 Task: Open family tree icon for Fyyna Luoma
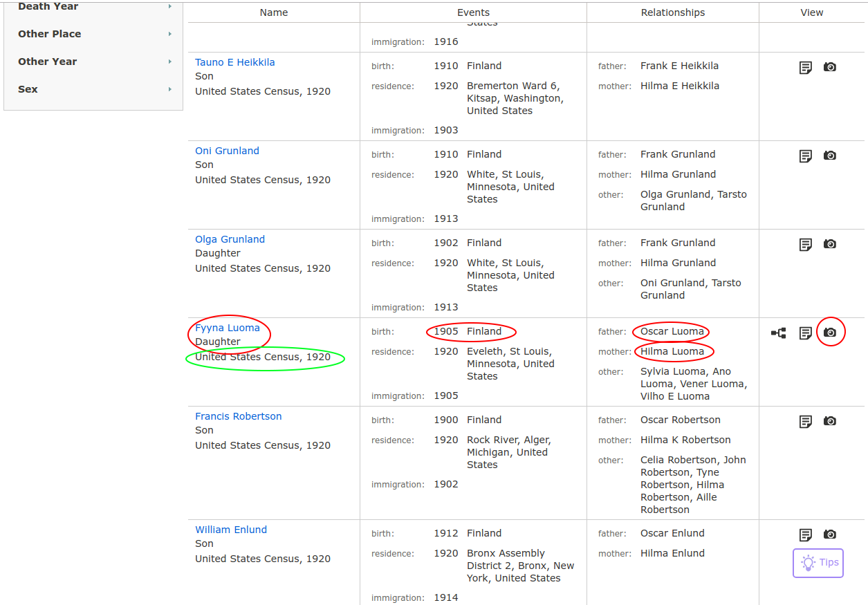[779, 333]
